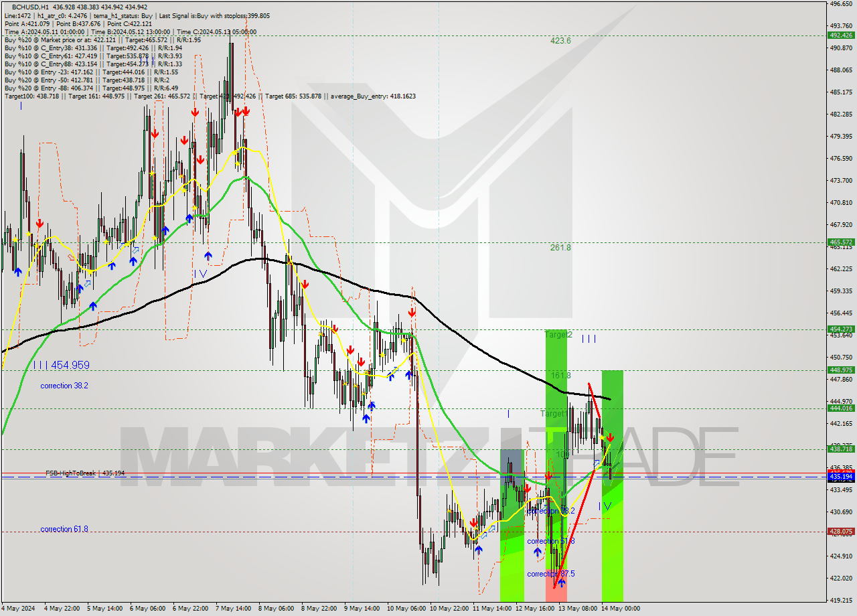Screen dimensions: 857x616
Task: Click the 'correction 87.5' label
Action: click(x=550, y=574)
